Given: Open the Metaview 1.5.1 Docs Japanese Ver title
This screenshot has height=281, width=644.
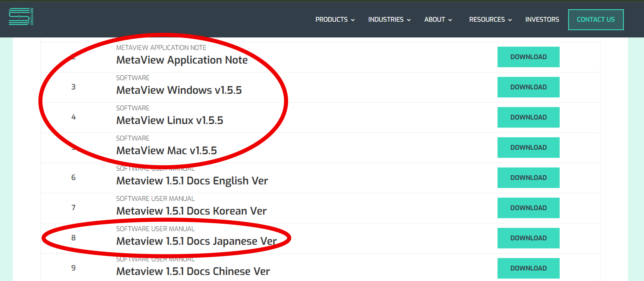Looking at the screenshot, I should pos(196,241).
